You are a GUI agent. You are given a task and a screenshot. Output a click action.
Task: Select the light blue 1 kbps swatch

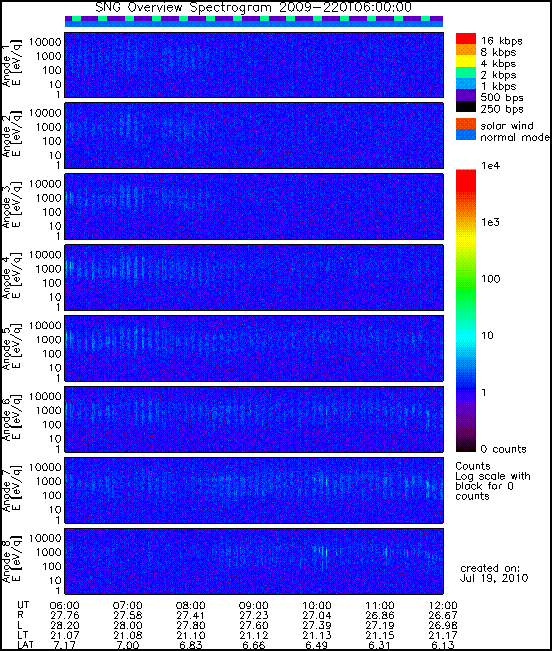(x=466, y=83)
